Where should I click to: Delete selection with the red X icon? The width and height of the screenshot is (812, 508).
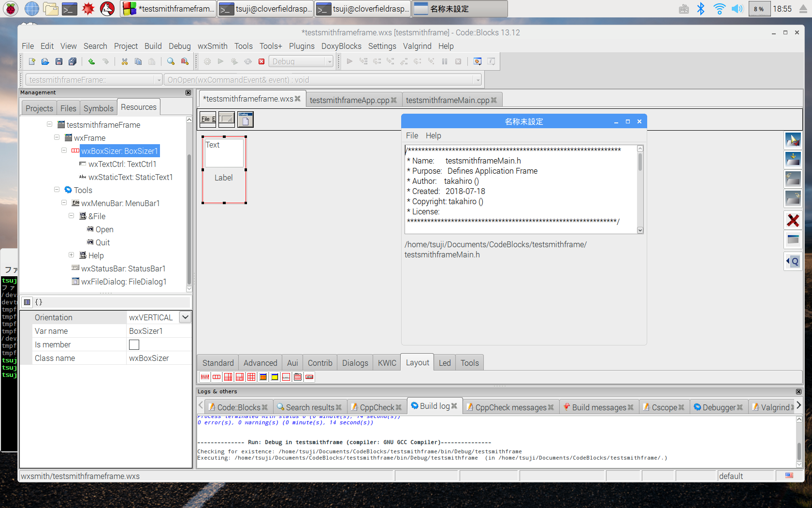tap(793, 221)
